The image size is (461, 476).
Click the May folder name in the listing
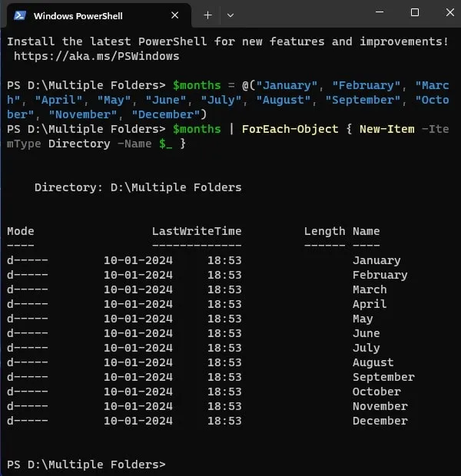click(363, 319)
